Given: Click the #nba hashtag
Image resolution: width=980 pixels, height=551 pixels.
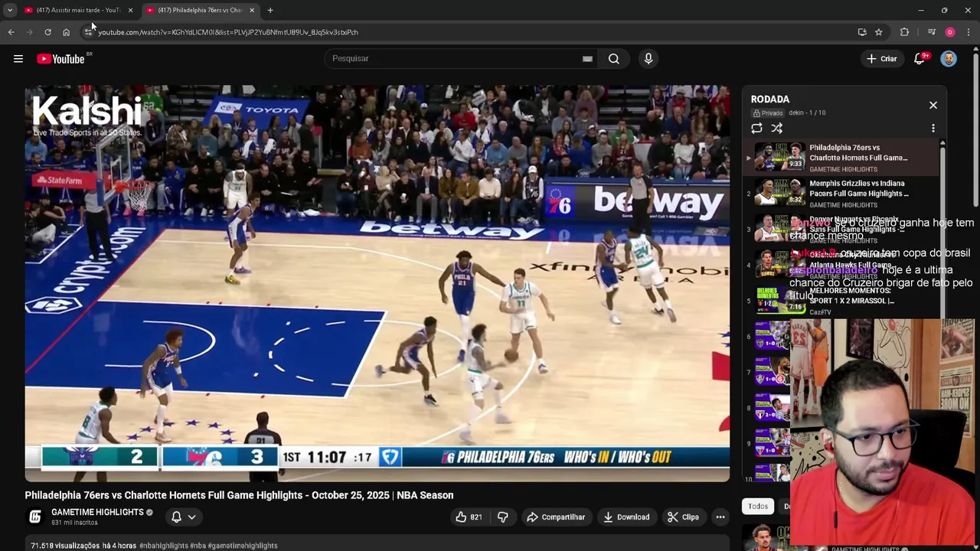Looking at the screenshot, I should tap(198, 546).
